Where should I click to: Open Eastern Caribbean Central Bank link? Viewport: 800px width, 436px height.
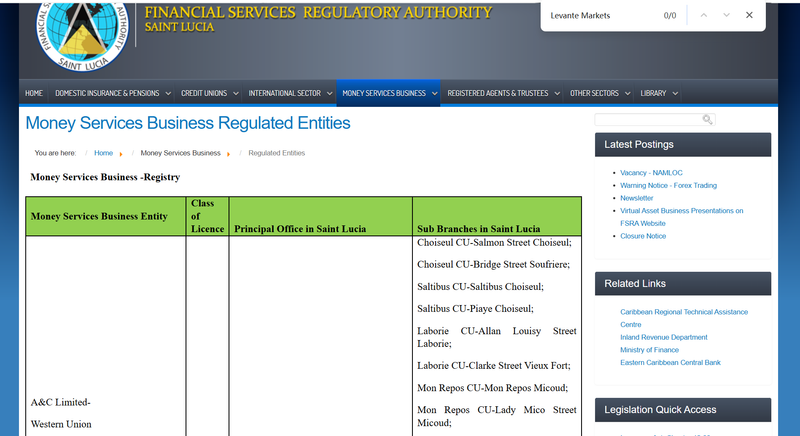point(670,363)
